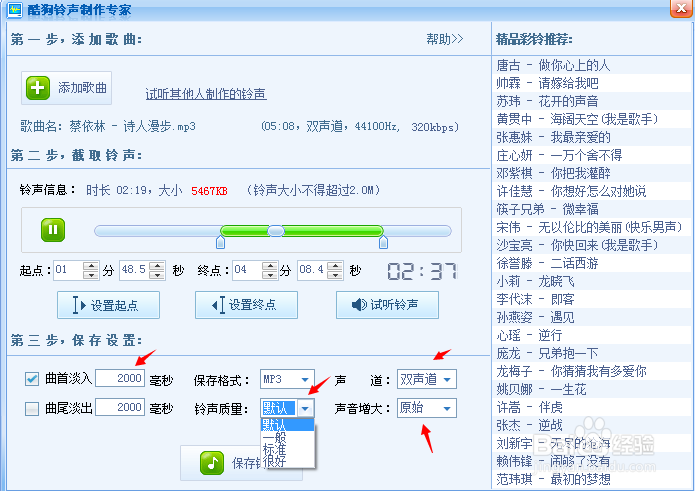Select 默认 in the quality list
The height and width of the screenshot is (491, 695).
pyautogui.click(x=287, y=425)
